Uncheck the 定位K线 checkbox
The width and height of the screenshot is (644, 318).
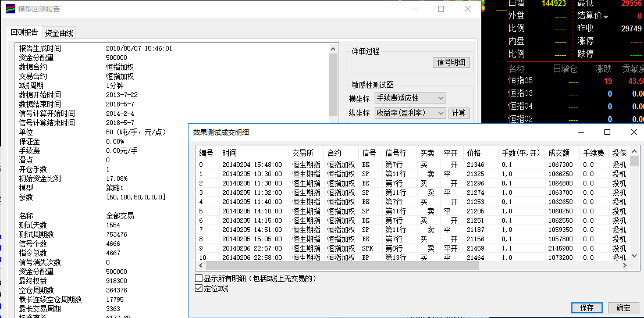pos(199,288)
